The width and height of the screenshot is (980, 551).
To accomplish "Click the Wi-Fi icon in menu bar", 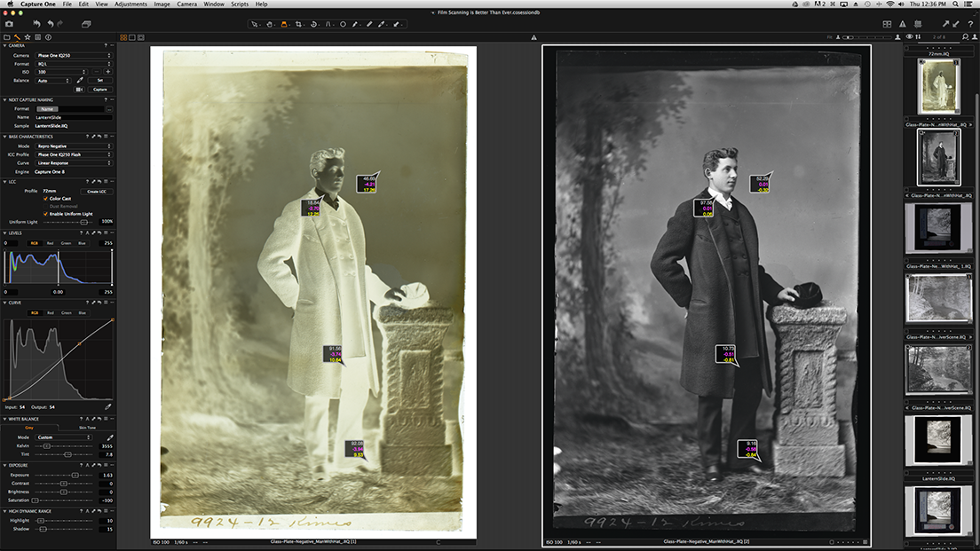I will (x=889, y=4).
